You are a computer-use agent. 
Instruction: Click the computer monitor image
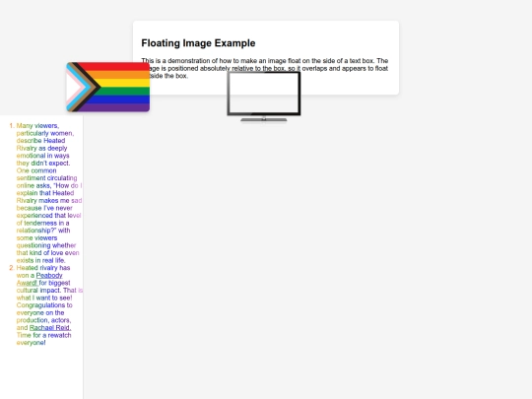264,97
